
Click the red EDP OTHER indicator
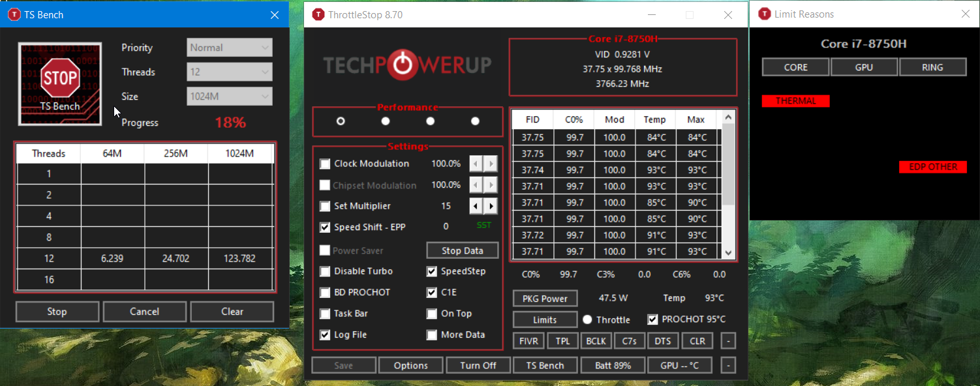(933, 167)
